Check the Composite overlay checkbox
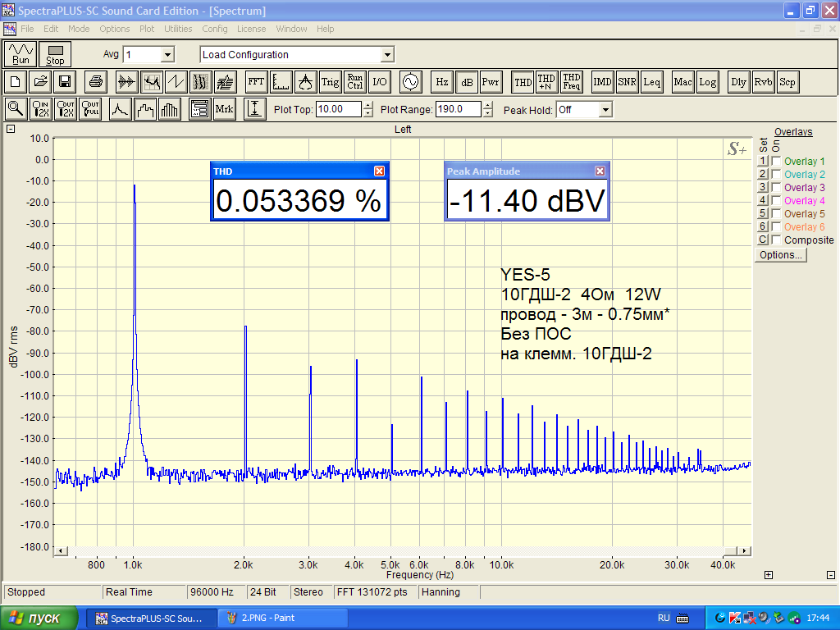Viewport: 840px width, 630px height. click(776, 240)
